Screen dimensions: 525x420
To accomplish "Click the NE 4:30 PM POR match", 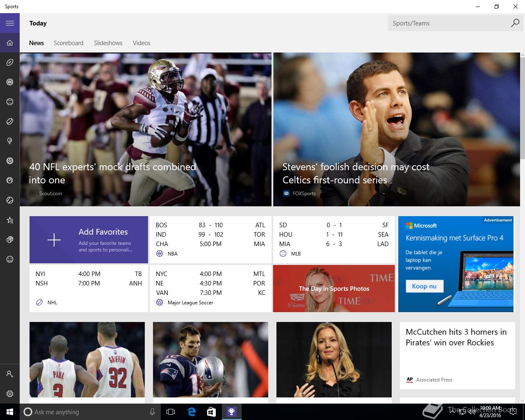I will [210, 283].
